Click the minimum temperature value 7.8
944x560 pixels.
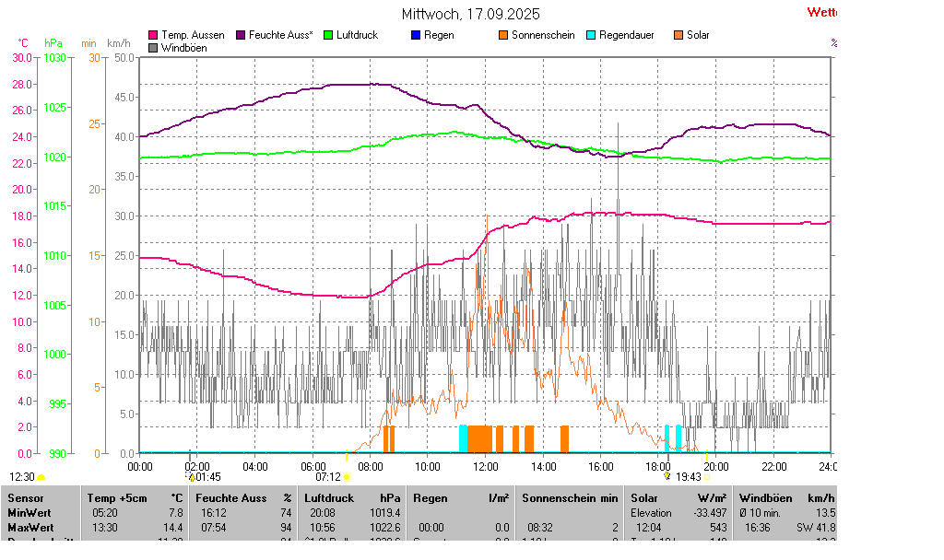click(176, 513)
